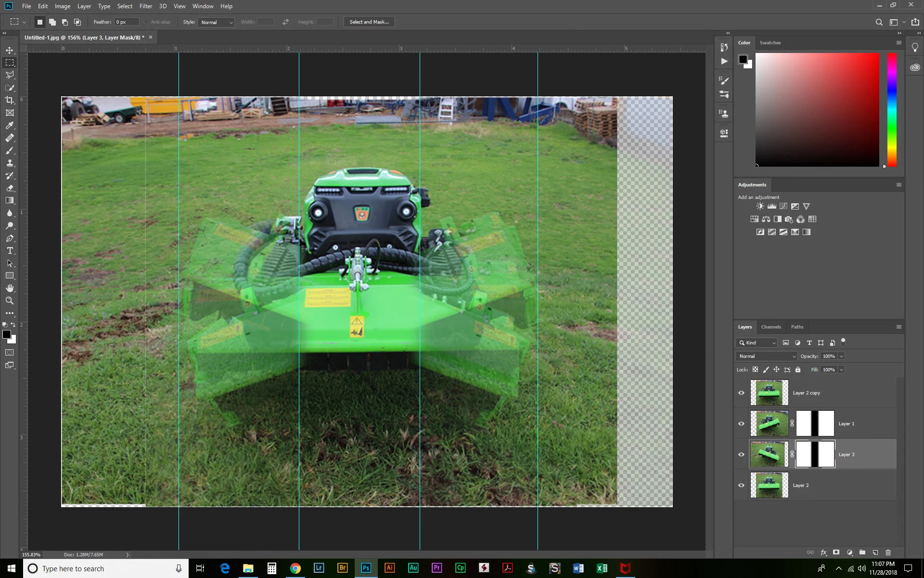
Task: Select the Move tool
Action: pyautogui.click(x=10, y=50)
